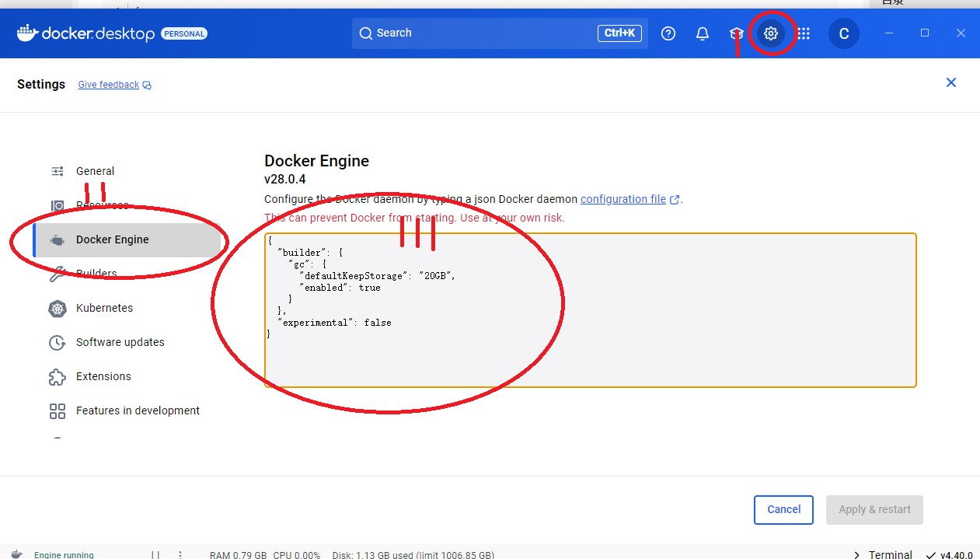This screenshot has width=980, height=559.
Task: Open the notifications bell icon
Action: [x=703, y=33]
